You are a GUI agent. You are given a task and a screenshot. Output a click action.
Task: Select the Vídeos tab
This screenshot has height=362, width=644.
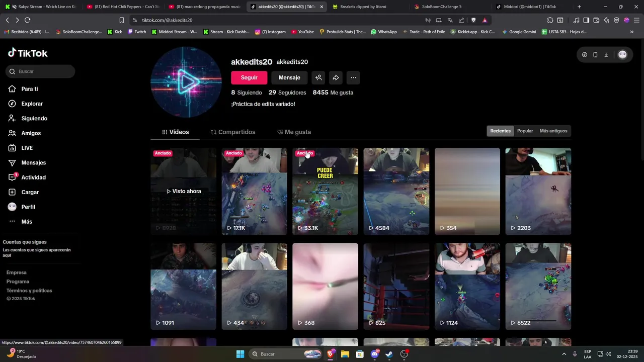click(175, 132)
